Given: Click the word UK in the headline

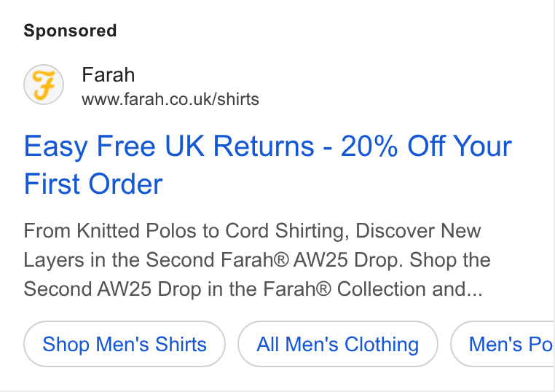Looking at the screenshot, I should coord(184,146).
